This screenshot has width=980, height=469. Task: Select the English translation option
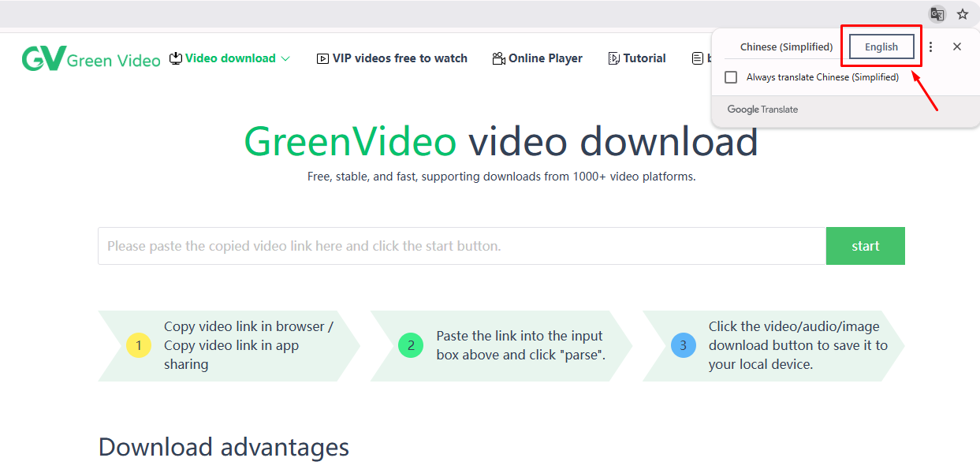click(x=881, y=47)
